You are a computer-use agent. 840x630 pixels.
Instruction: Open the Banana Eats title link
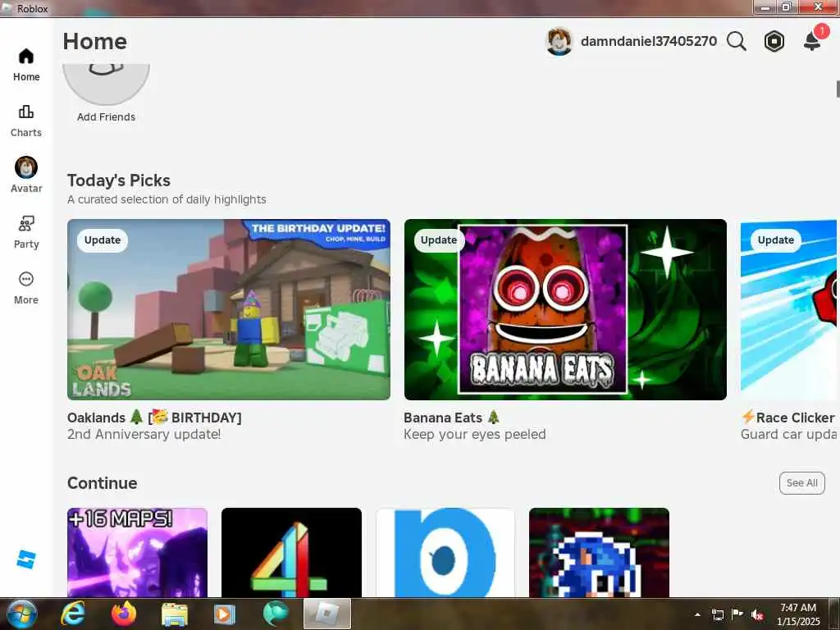tap(452, 418)
